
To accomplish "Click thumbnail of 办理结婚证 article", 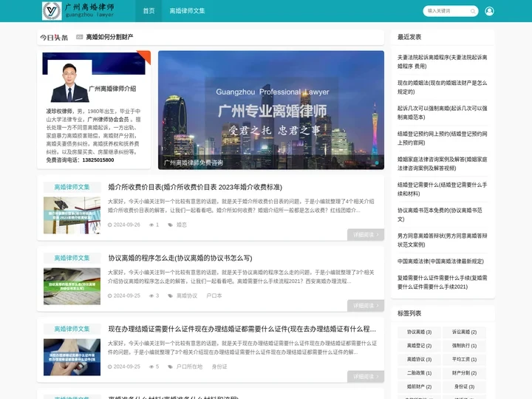I will coord(72,358).
